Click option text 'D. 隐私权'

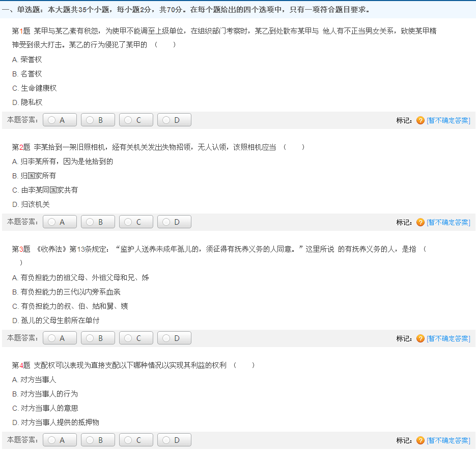[27, 102]
